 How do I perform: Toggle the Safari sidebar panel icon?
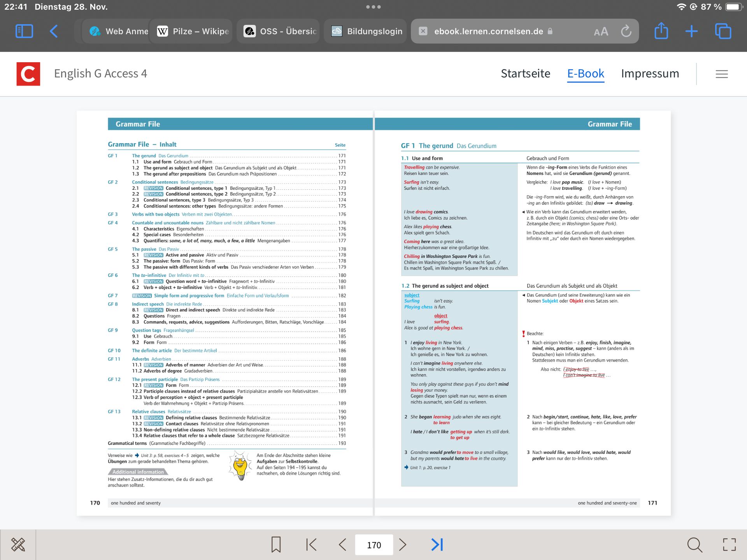click(24, 31)
